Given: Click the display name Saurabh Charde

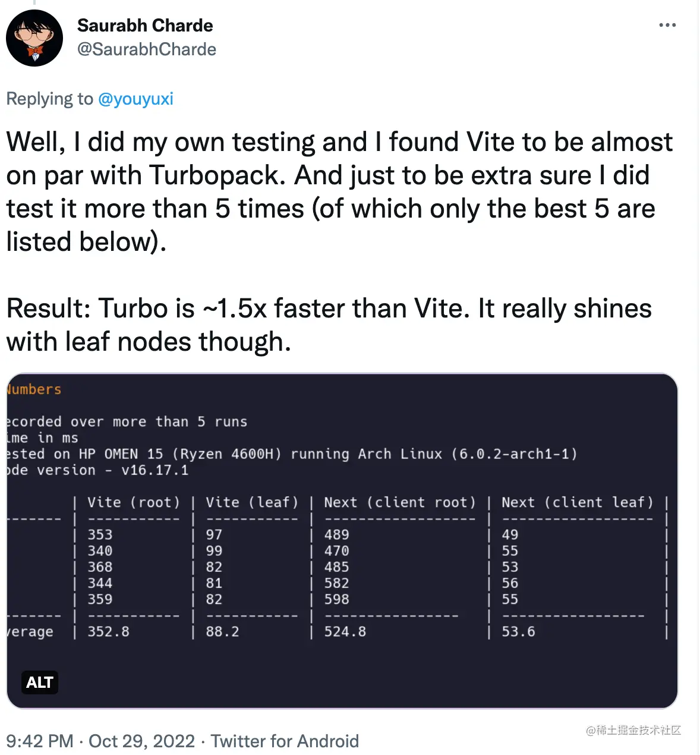Looking at the screenshot, I should (x=145, y=26).
